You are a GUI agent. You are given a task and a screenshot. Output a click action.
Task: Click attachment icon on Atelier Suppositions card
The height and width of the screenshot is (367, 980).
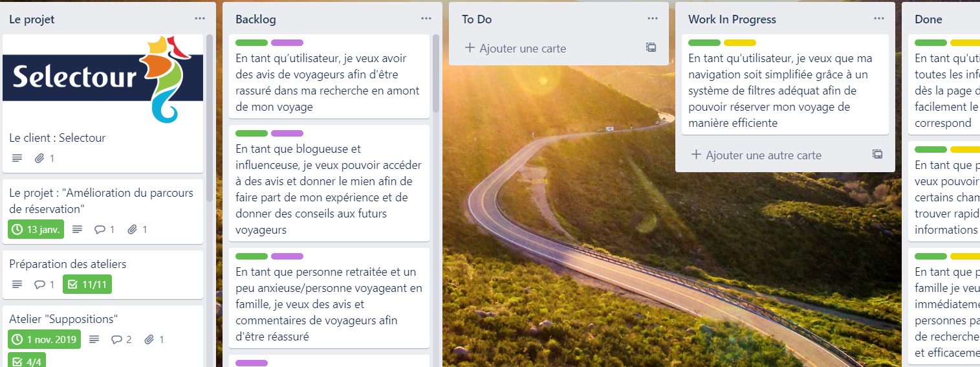(x=149, y=339)
